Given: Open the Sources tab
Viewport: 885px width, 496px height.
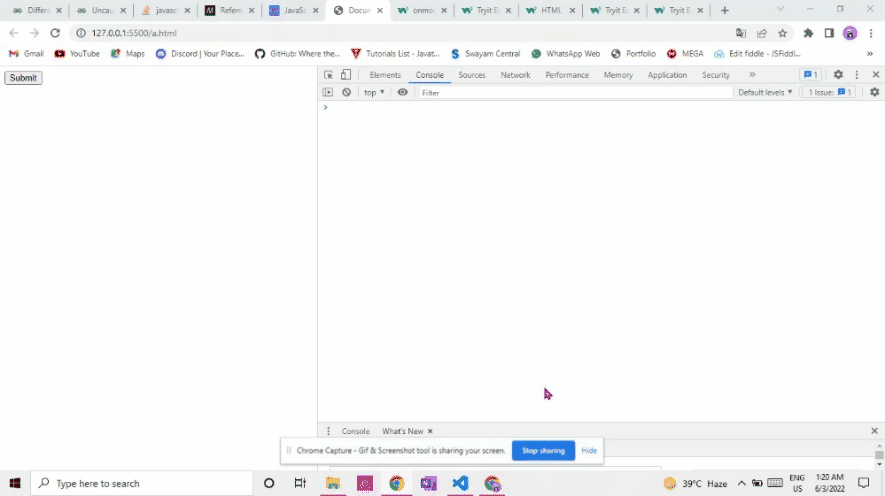Looking at the screenshot, I should pos(472,75).
